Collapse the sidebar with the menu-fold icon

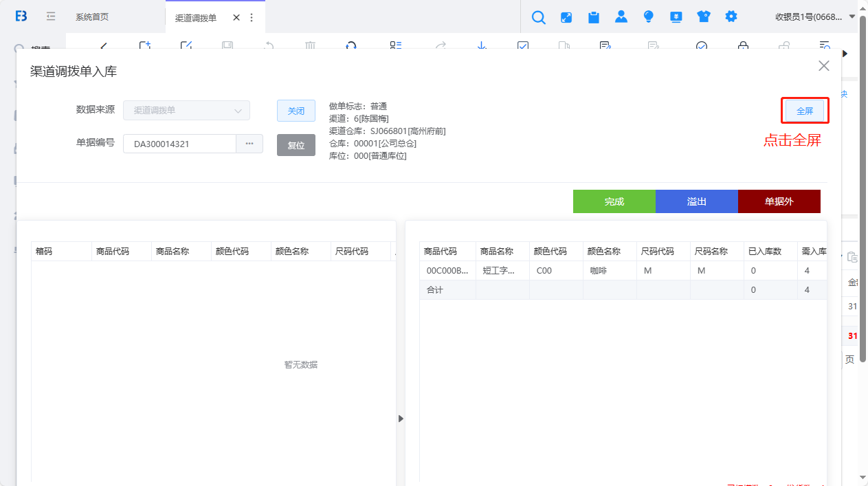click(x=51, y=16)
